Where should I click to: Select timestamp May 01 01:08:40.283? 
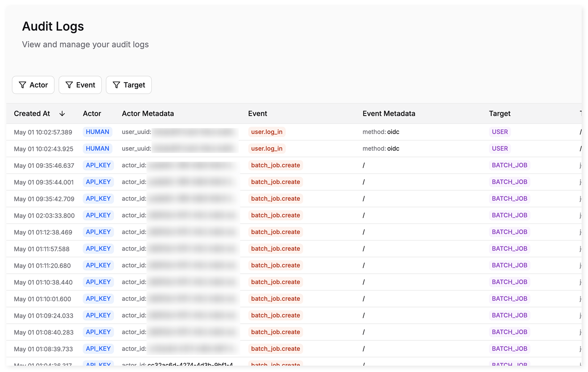44,332
